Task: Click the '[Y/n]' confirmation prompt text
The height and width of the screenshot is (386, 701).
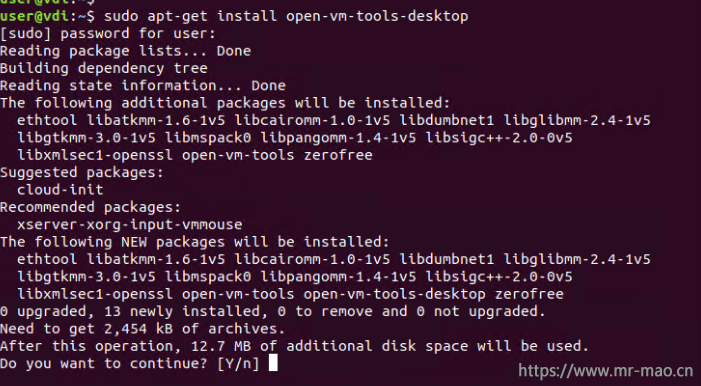Action: [238, 363]
